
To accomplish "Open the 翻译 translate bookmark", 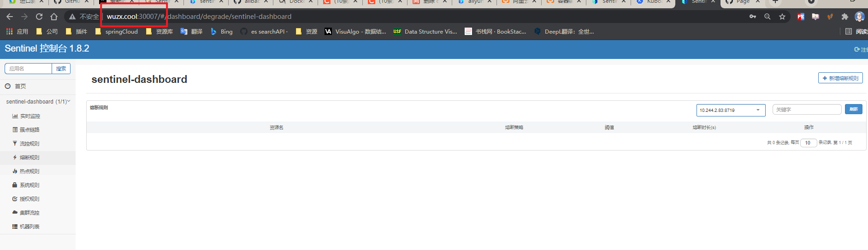I will [191, 31].
